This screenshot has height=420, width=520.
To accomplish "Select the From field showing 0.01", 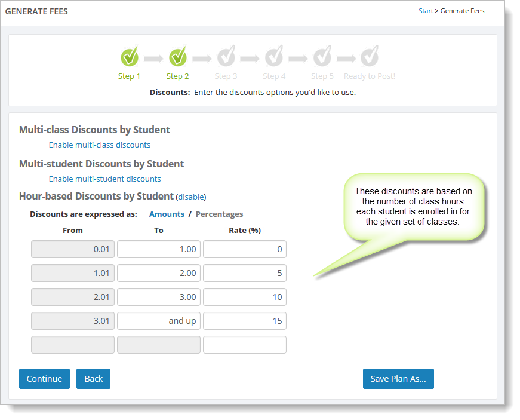I will [73, 249].
